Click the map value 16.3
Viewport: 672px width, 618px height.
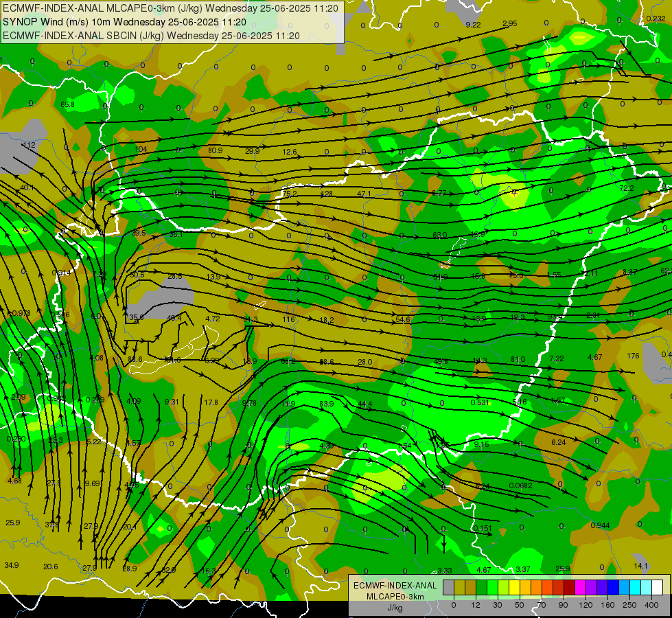coord(208,571)
